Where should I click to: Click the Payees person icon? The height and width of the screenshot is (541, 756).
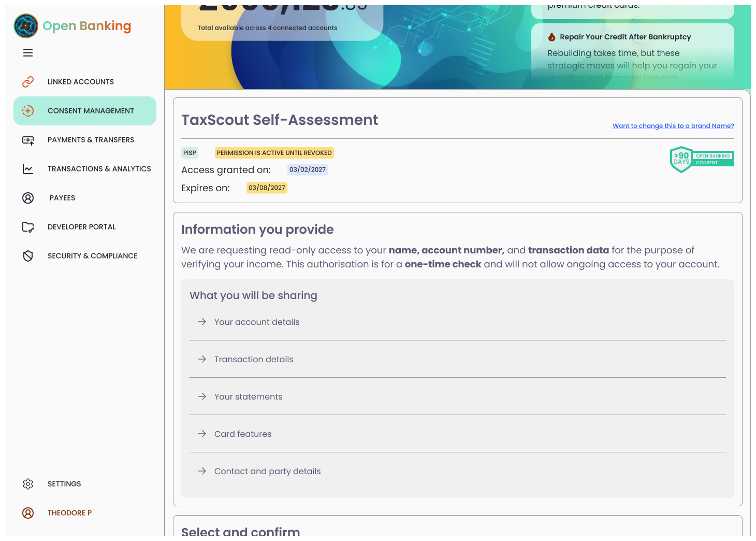27,197
